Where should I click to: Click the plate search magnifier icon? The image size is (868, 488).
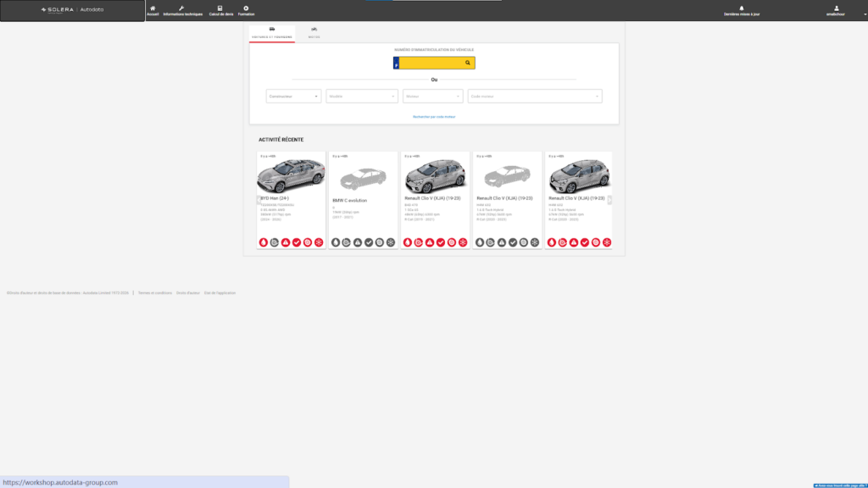(x=468, y=63)
